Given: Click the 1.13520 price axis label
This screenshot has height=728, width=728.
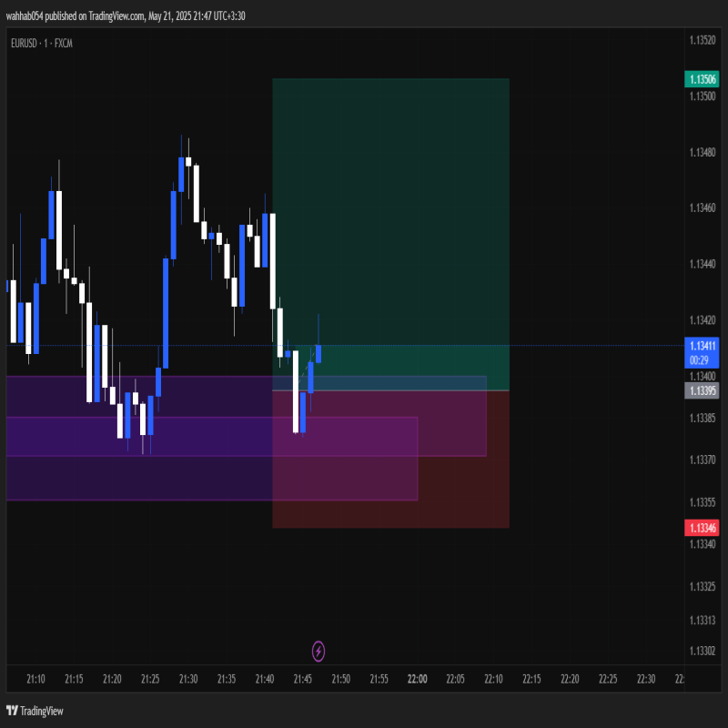Looking at the screenshot, I should [703, 40].
